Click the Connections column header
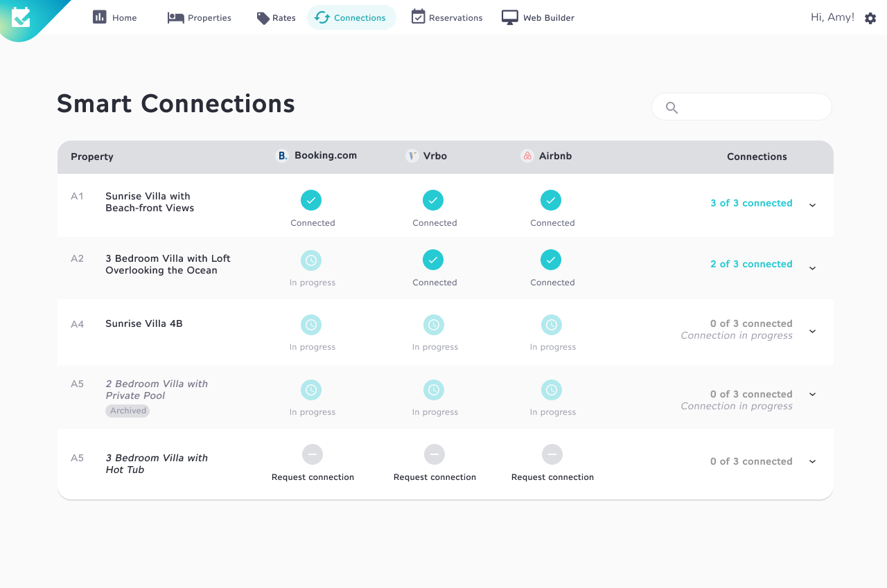This screenshot has height=588, width=887. (757, 157)
